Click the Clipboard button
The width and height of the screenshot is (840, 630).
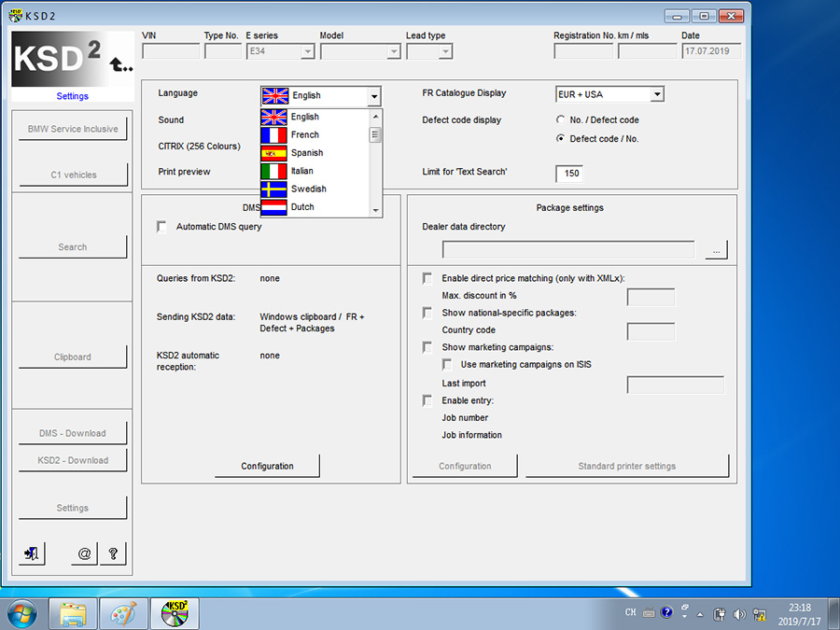[x=73, y=357]
